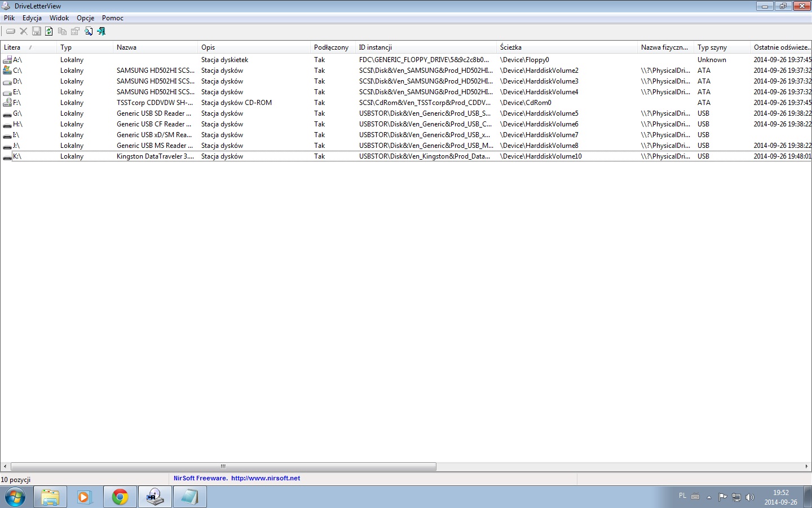Viewport: 812px width, 508px height.
Task: Open the Action Center flag icon
Action: pyautogui.click(x=723, y=497)
